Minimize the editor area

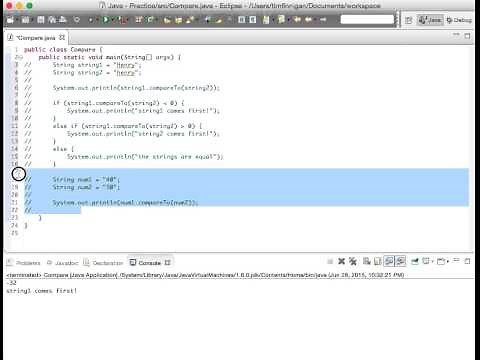(x=456, y=35)
